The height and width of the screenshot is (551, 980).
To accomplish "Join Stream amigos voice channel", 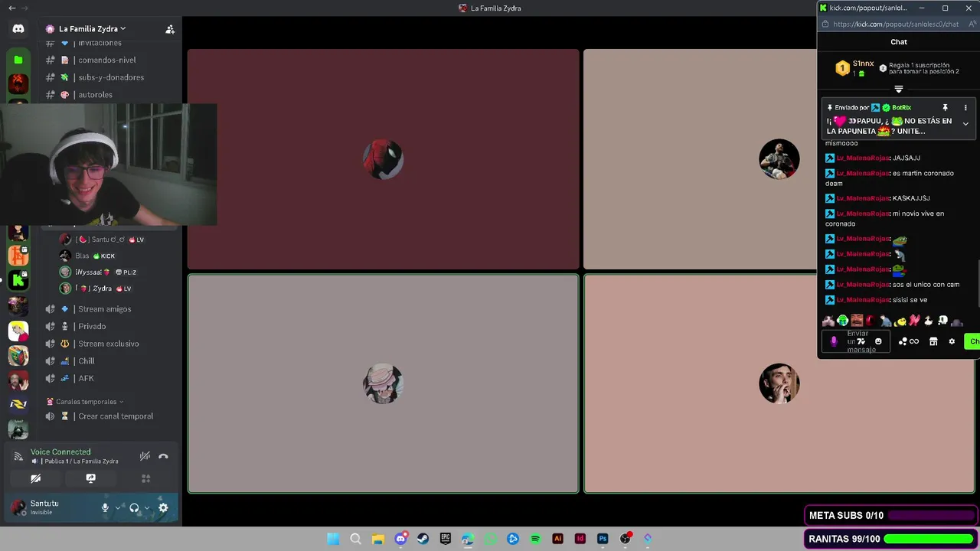I will (x=104, y=309).
